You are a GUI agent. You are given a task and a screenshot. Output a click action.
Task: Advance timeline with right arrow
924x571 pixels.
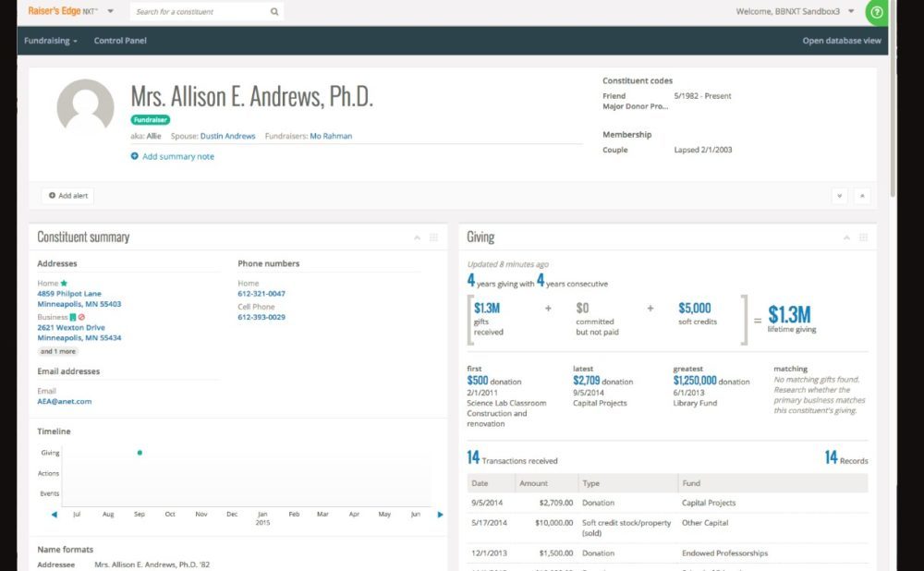(440, 514)
